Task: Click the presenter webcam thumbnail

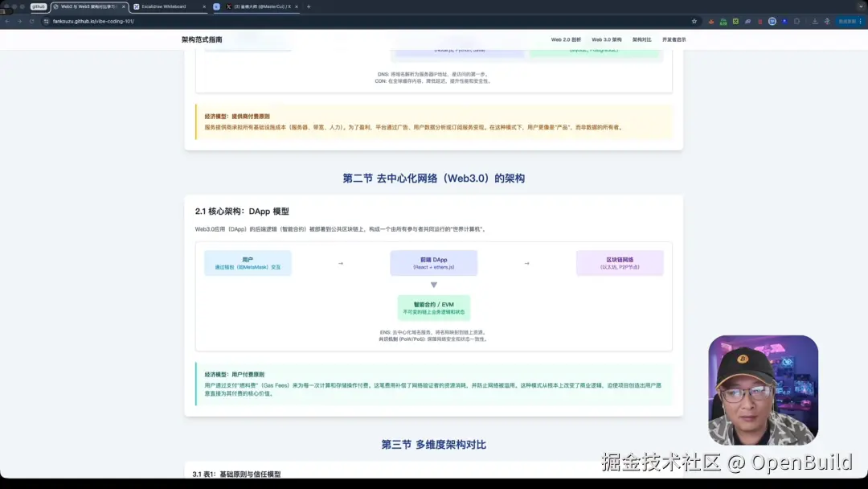Action: click(763, 390)
